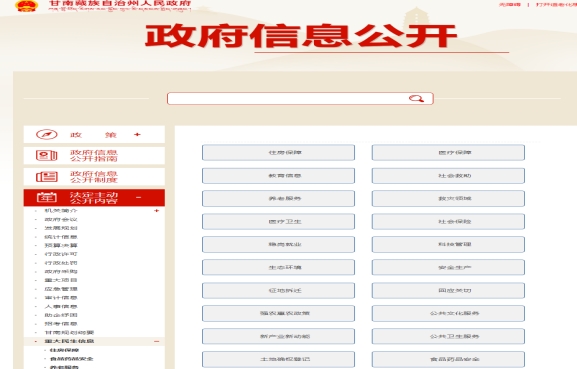
Task: Select 法定主动公开内容 sidebar section
Action: coord(94,198)
